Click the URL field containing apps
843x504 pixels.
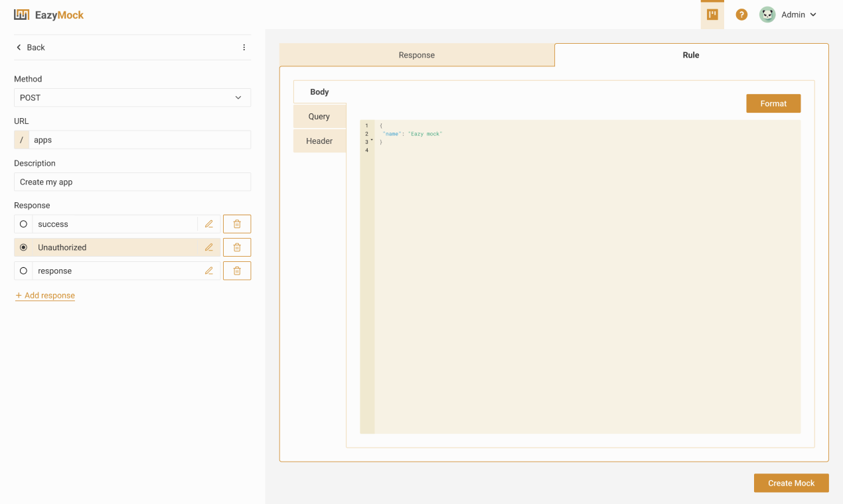click(139, 140)
